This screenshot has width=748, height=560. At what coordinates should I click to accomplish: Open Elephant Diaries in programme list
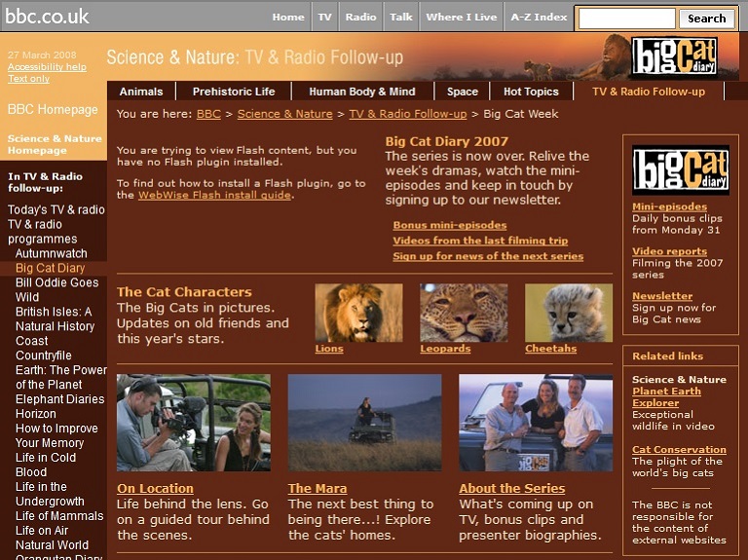coord(59,398)
